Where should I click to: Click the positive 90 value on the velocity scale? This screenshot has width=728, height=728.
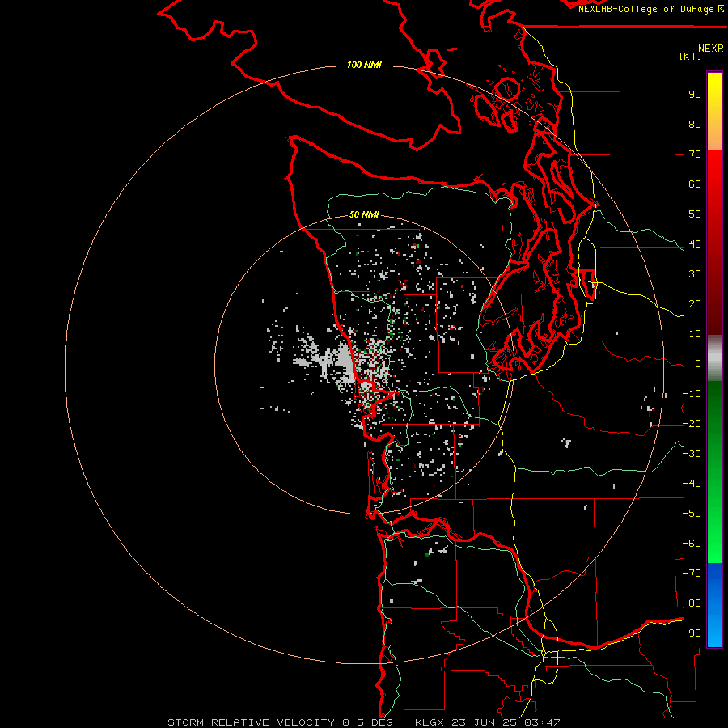point(695,95)
